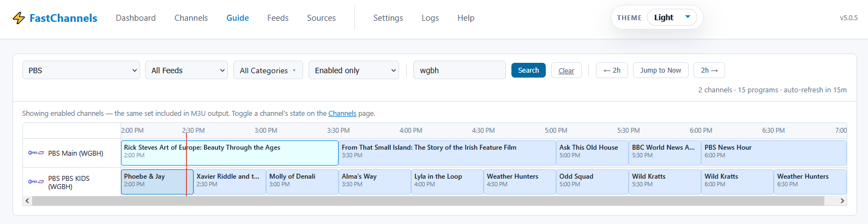This screenshot has height=224, width=868.
Task: View the Logs page
Action: (430, 18)
